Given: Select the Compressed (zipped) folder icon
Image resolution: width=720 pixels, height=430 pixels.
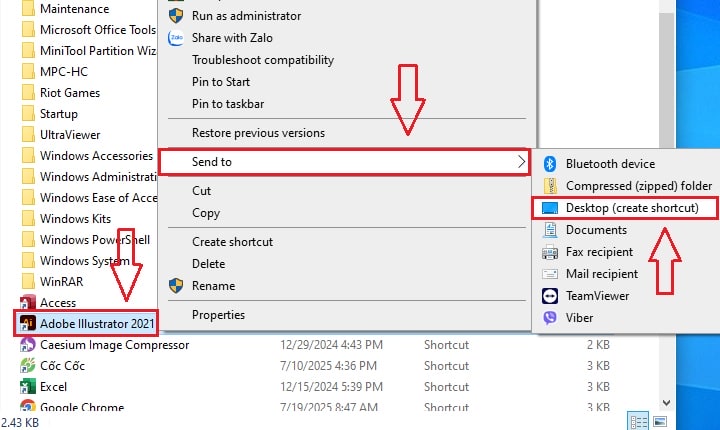Looking at the screenshot, I should (x=550, y=186).
